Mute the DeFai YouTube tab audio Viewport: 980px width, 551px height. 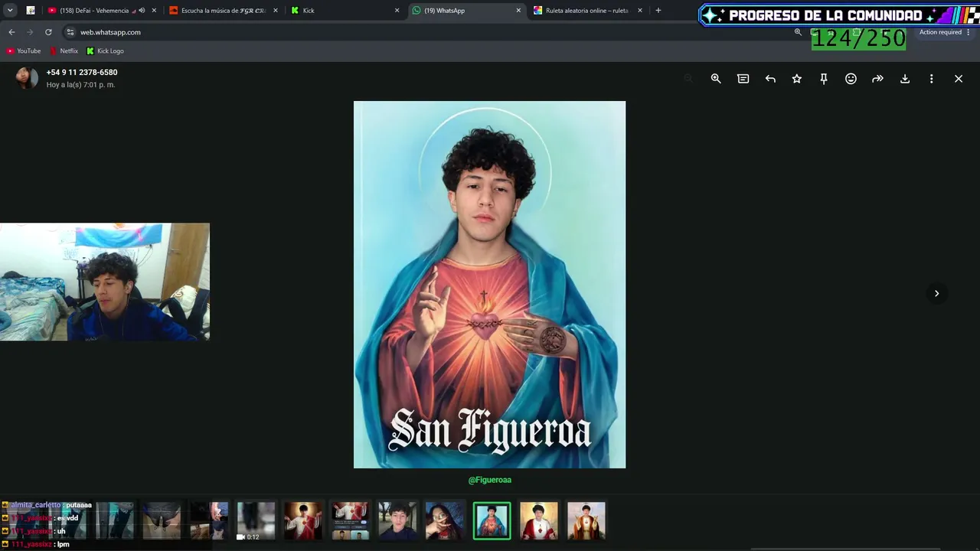pyautogui.click(x=142, y=11)
